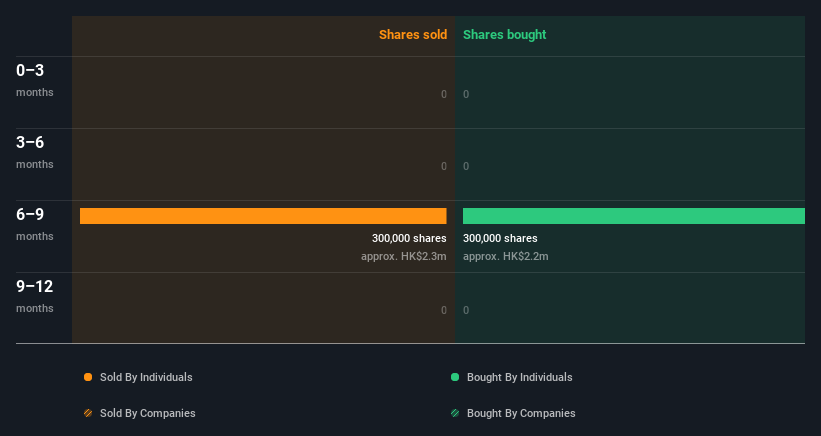This screenshot has height=436, width=821.
Task: Select the Shares bought column header
Action: [x=504, y=35]
